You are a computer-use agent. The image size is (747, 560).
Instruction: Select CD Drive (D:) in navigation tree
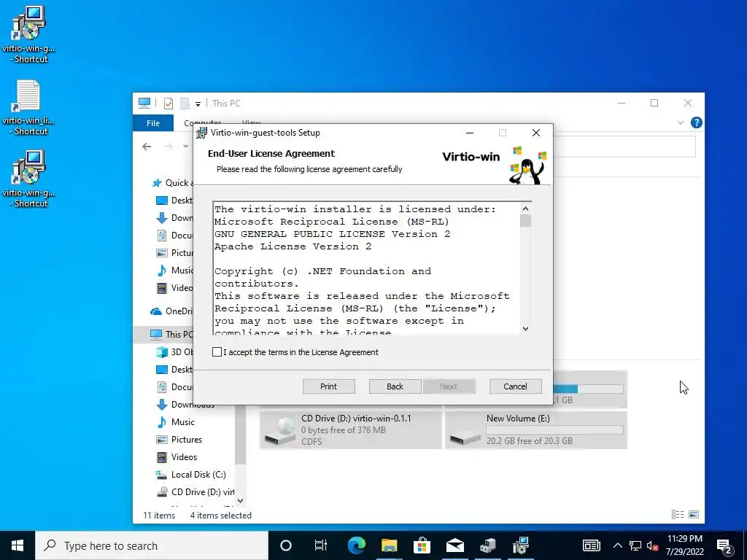coord(196,492)
